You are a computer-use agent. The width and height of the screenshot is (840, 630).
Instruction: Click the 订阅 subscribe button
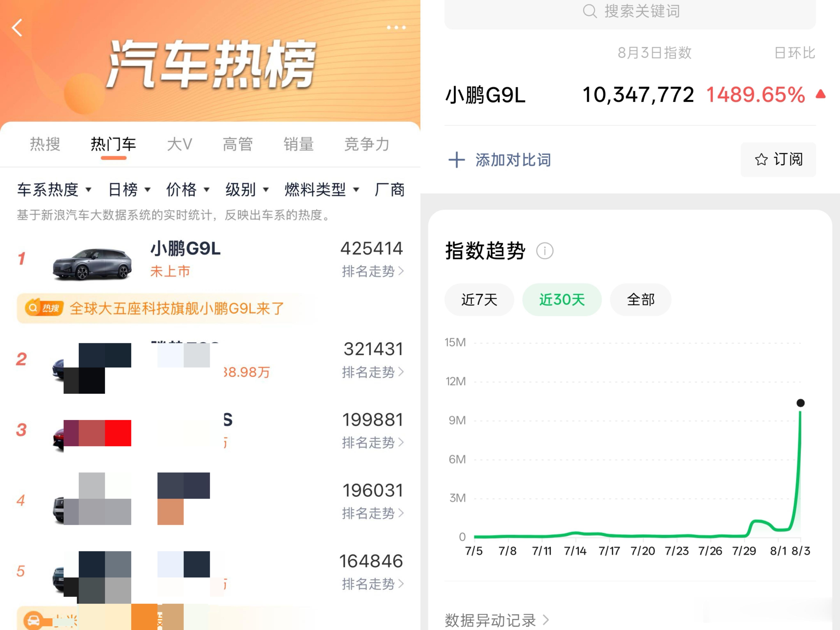(778, 160)
